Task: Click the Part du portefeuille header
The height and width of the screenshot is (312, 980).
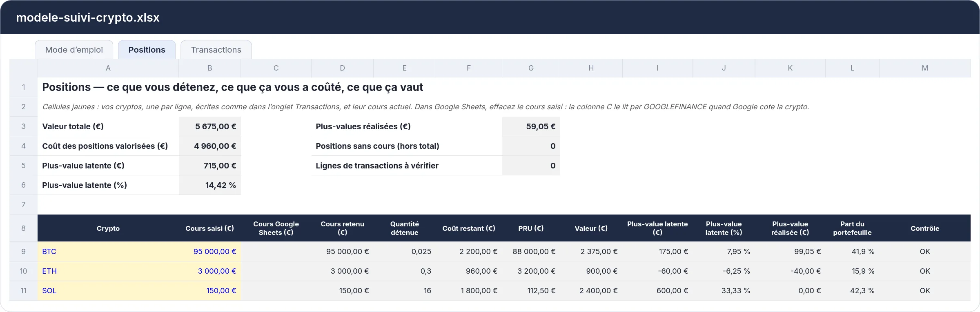Action: click(x=852, y=228)
